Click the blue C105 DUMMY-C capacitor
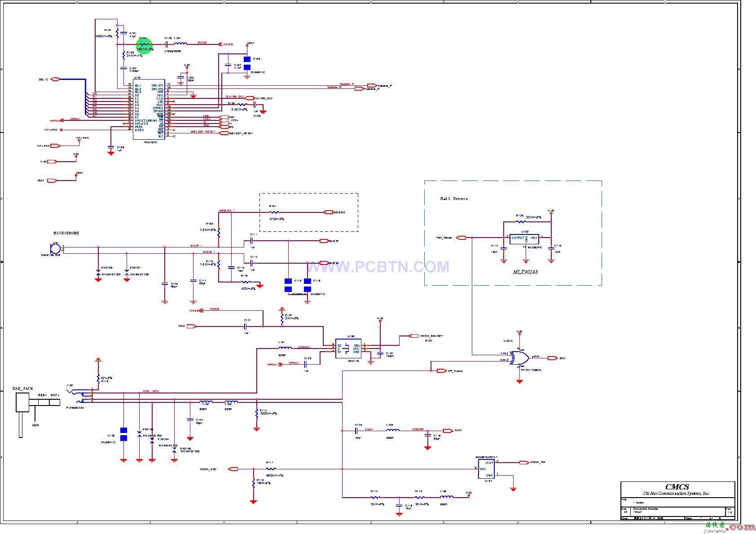This screenshot has width=756, height=534. [246, 62]
